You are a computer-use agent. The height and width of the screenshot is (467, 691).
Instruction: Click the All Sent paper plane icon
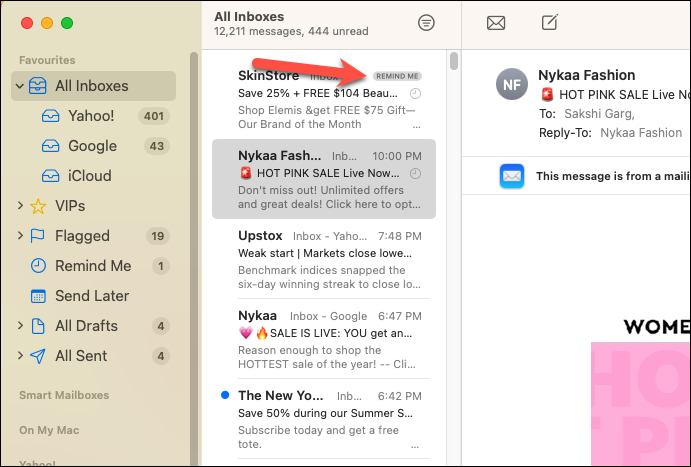point(38,356)
